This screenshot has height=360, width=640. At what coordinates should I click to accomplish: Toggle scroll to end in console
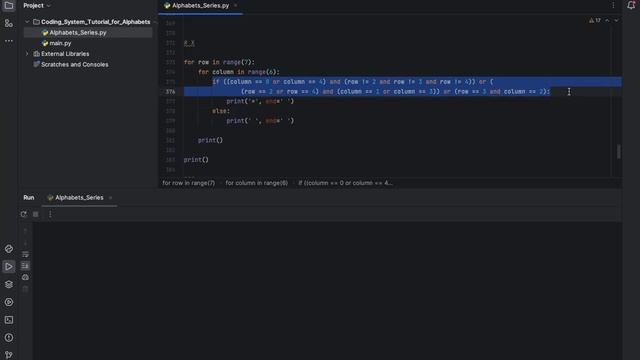pos(25,266)
